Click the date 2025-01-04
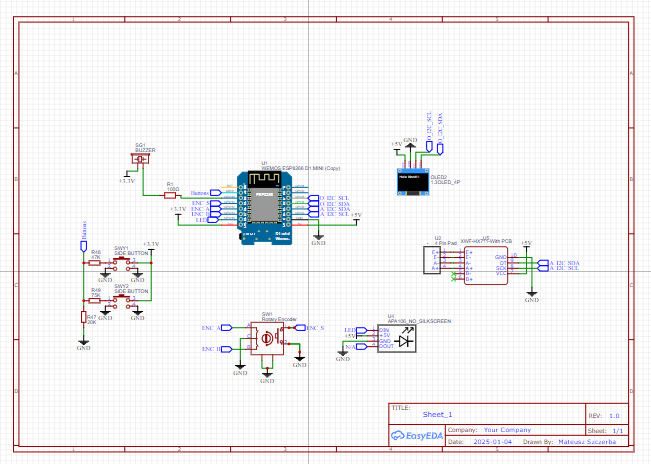The width and height of the screenshot is (651, 464). pos(493,442)
